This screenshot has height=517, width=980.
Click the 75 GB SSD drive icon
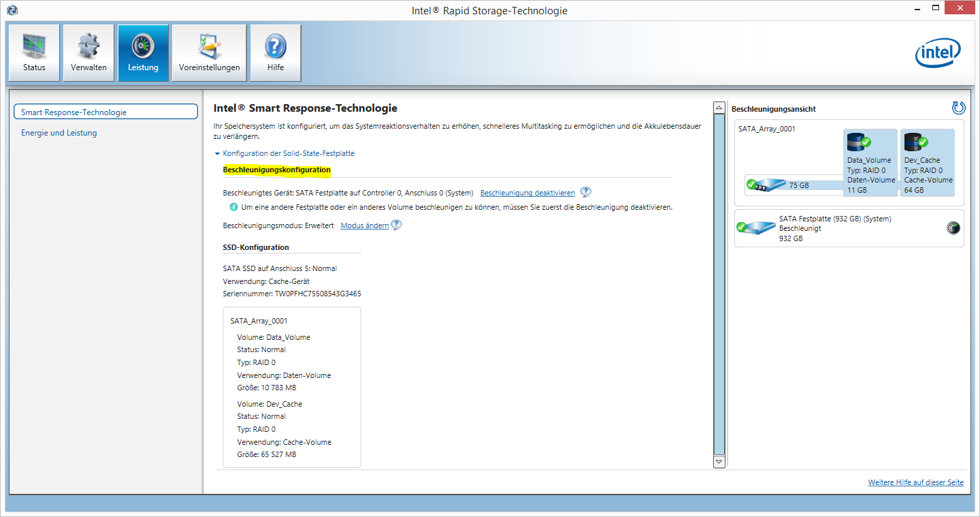(x=766, y=185)
